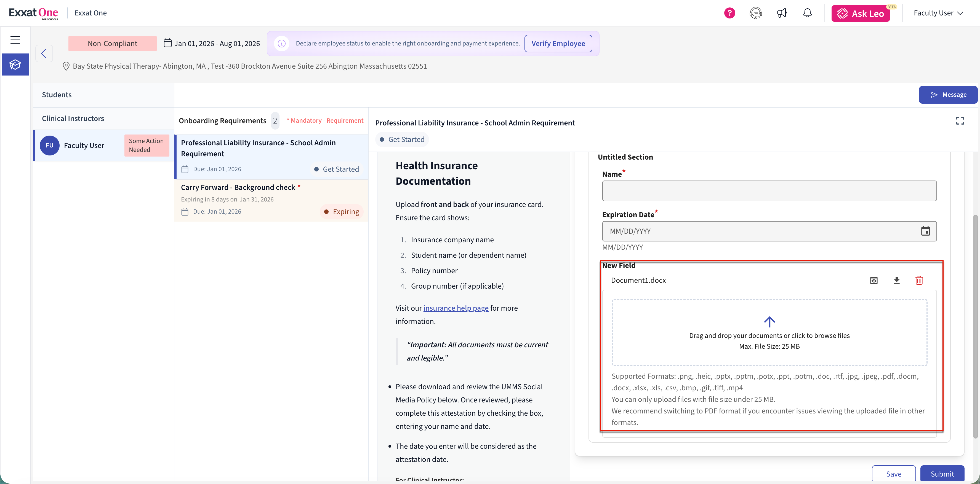Click the red help question mark icon
Screen dimensions: 980x484
pos(729,13)
